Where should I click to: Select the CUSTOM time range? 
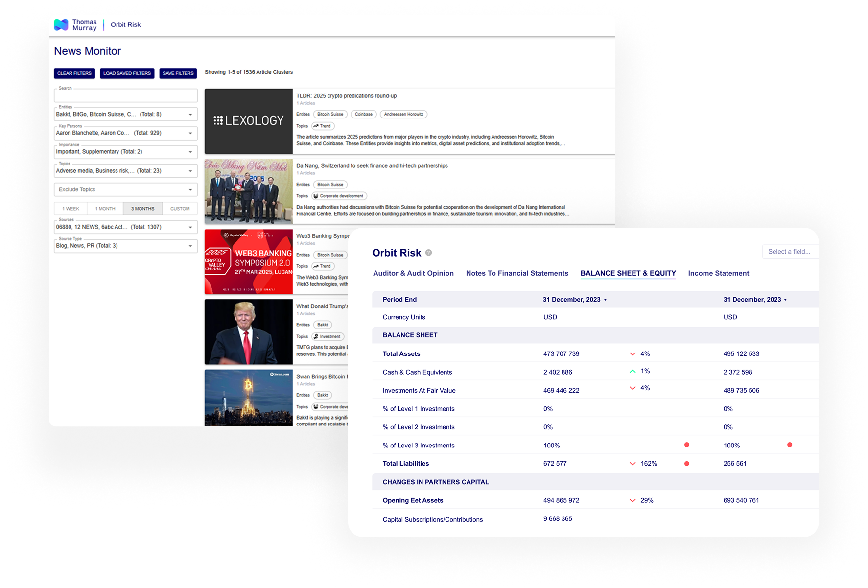(x=180, y=209)
